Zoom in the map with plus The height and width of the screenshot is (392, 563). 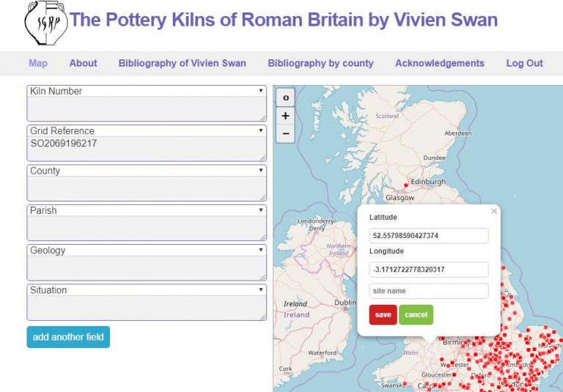(x=285, y=116)
